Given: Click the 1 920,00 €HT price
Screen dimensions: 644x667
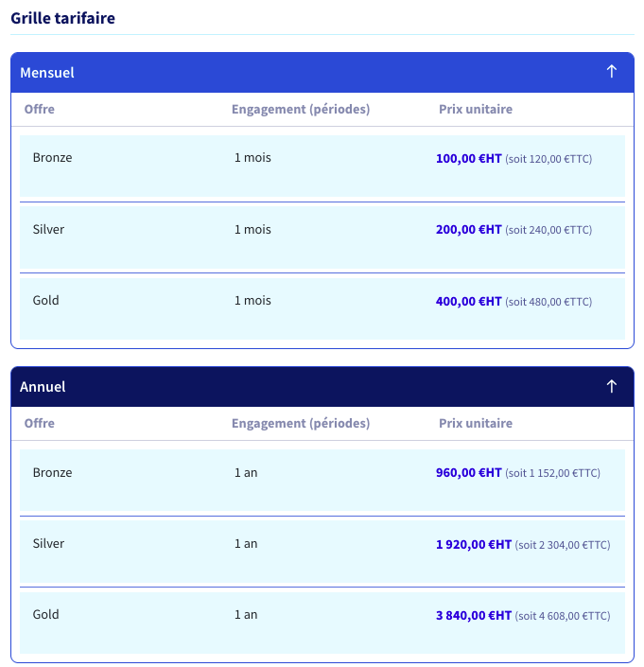Looking at the screenshot, I should point(474,545).
